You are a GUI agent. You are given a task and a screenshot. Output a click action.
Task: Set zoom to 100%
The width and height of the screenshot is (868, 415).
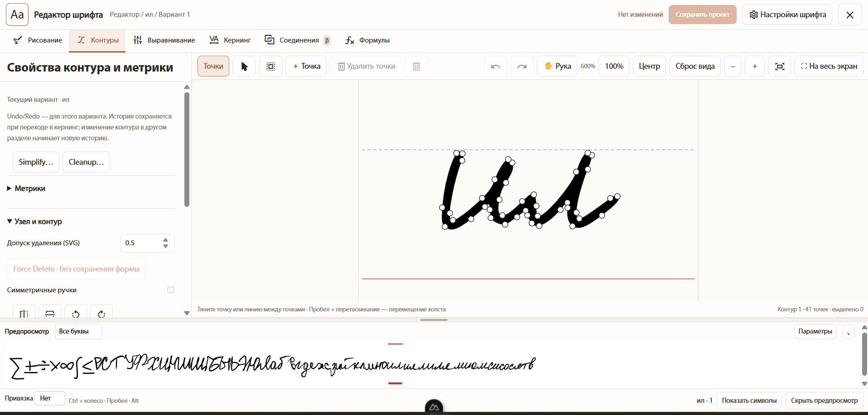click(614, 67)
